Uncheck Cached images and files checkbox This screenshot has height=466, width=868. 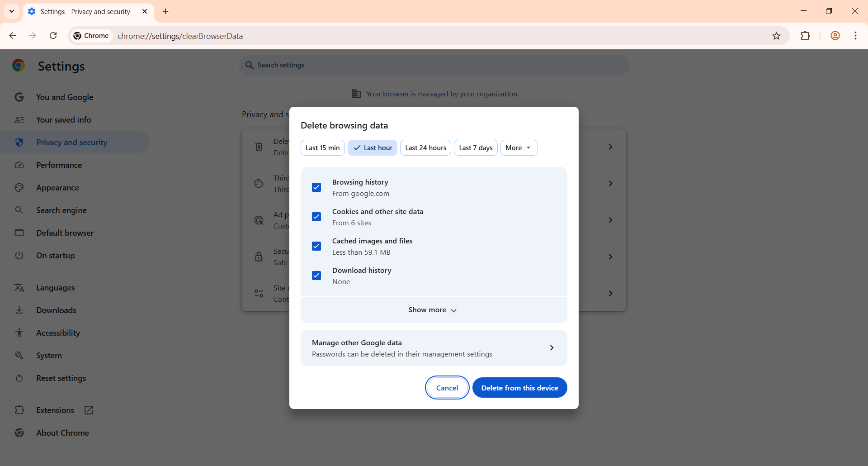coord(316,246)
